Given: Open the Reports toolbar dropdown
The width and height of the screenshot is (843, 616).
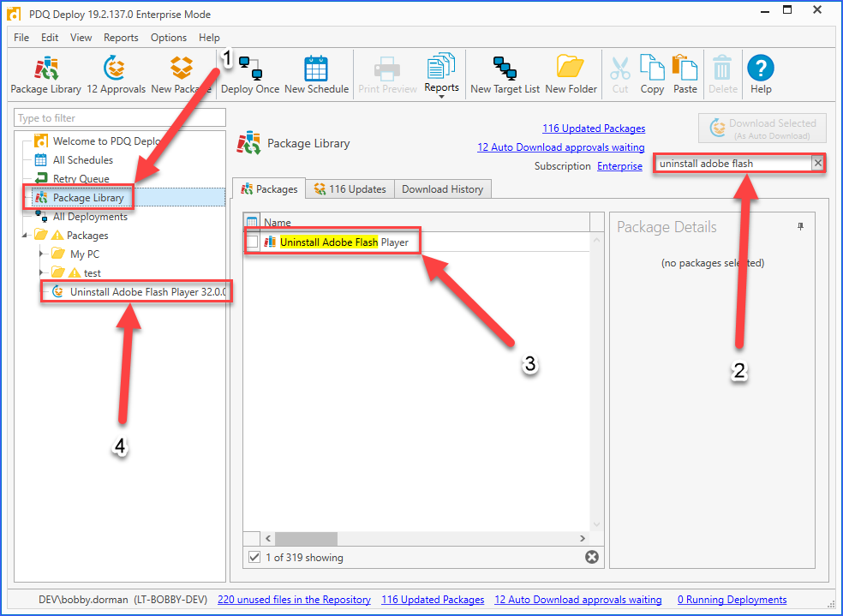Looking at the screenshot, I should (x=441, y=75).
